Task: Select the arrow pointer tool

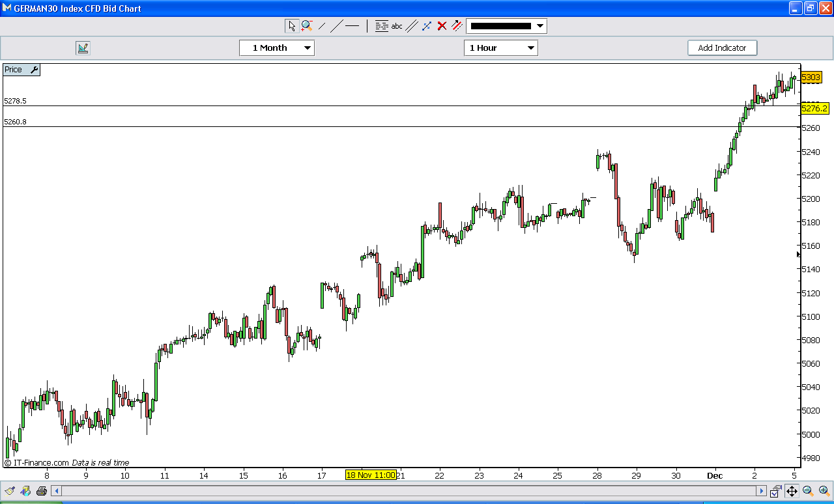Action: point(291,26)
